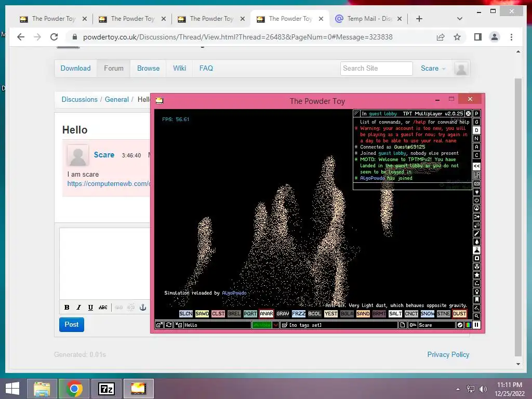532x399 pixels.
Task: Open the tags editor icon
Action: point(285,325)
